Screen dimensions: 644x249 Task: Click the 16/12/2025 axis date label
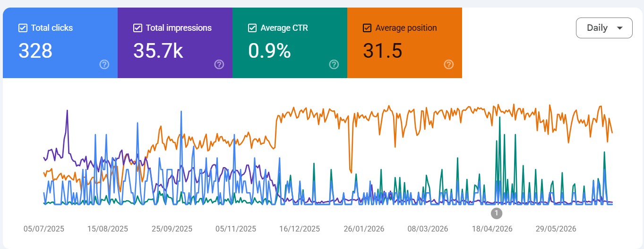pyautogui.click(x=300, y=229)
